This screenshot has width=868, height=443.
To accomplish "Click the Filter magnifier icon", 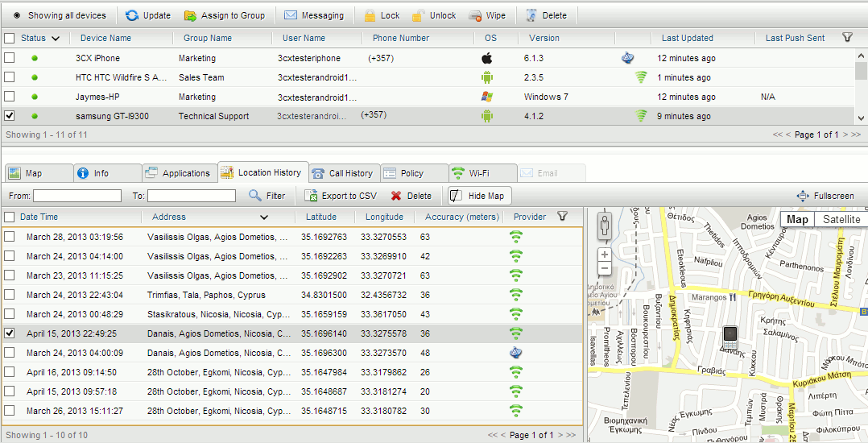I will 255,196.
